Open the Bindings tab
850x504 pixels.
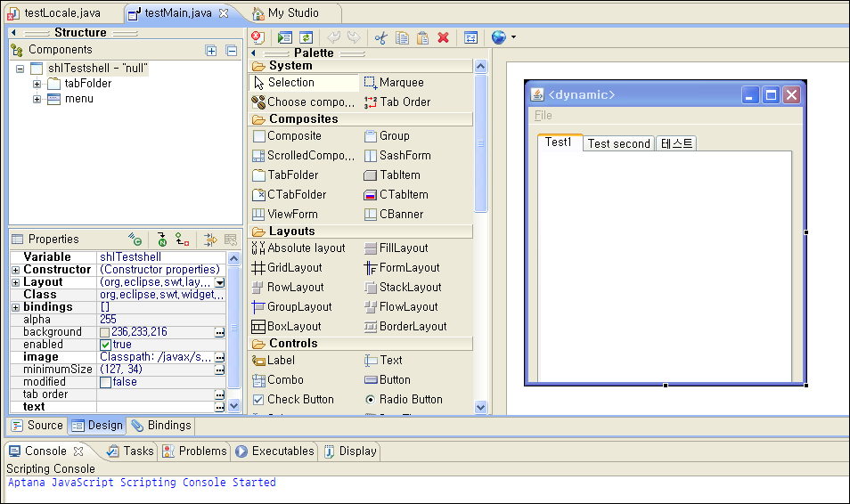coord(161,426)
